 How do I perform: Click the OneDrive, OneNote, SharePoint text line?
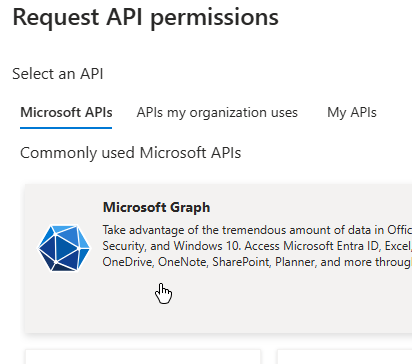[x=257, y=262]
